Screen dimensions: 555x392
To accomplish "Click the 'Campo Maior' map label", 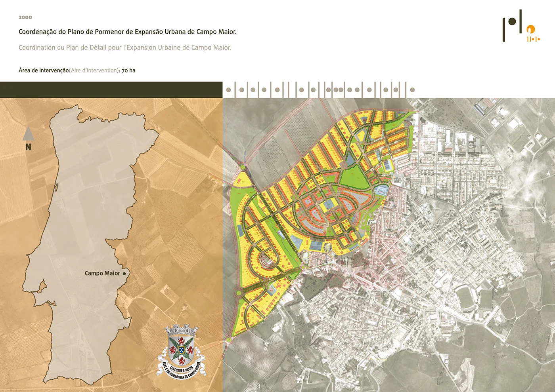I will 102,273.
